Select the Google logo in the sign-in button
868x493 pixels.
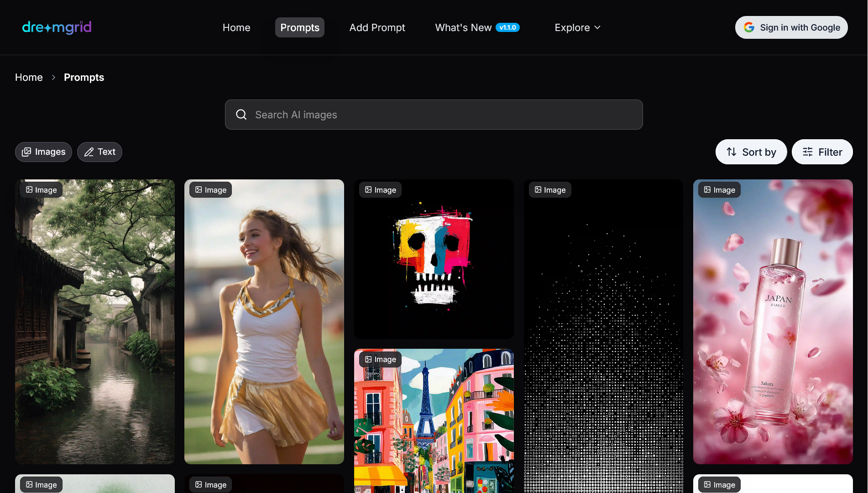[749, 27]
